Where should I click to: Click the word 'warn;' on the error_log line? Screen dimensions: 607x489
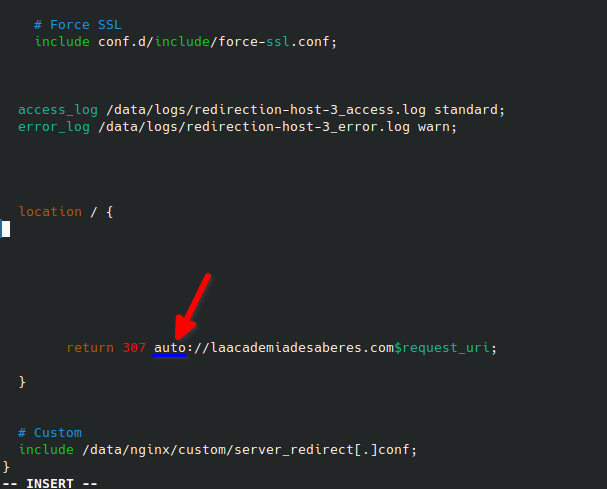click(437, 127)
